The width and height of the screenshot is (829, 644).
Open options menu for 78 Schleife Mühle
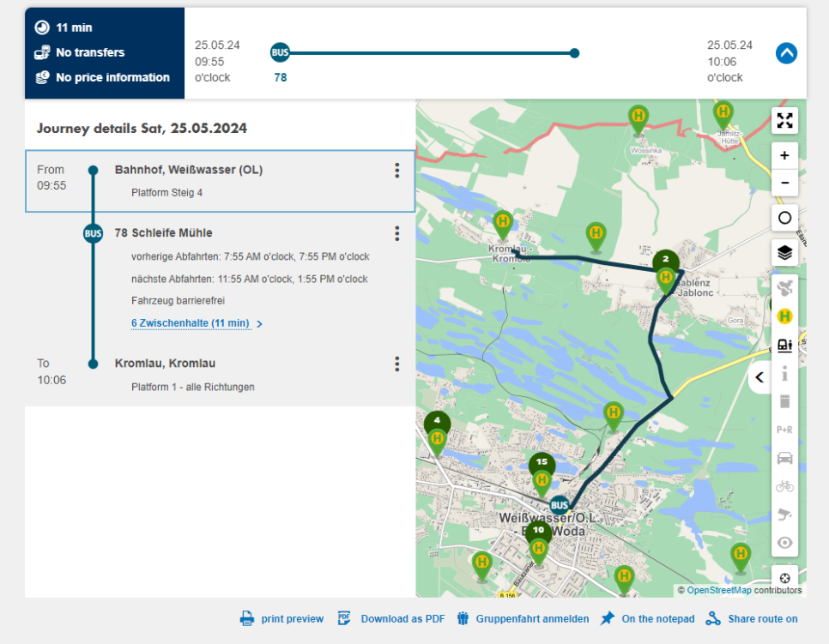(397, 233)
